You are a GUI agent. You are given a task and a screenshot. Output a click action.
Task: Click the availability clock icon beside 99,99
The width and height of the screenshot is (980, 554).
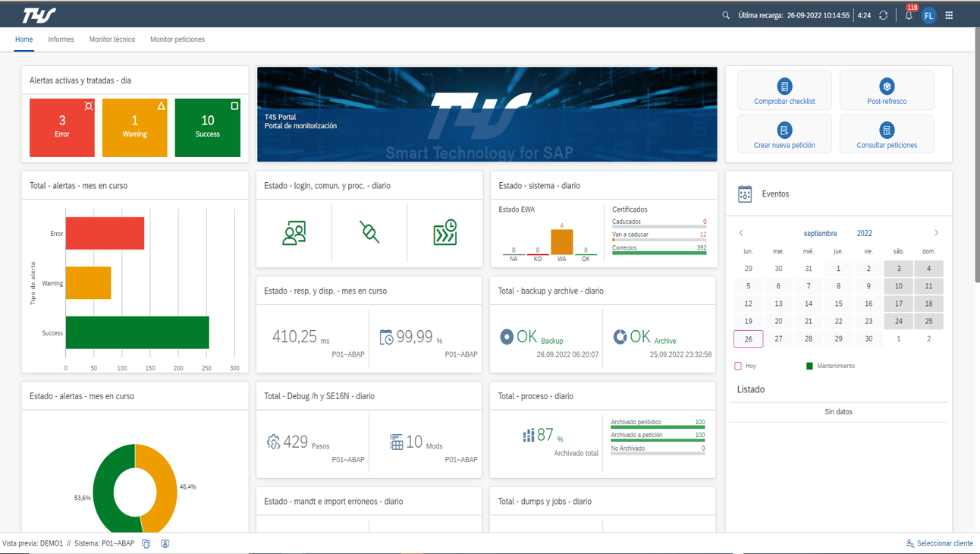point(386,337)
